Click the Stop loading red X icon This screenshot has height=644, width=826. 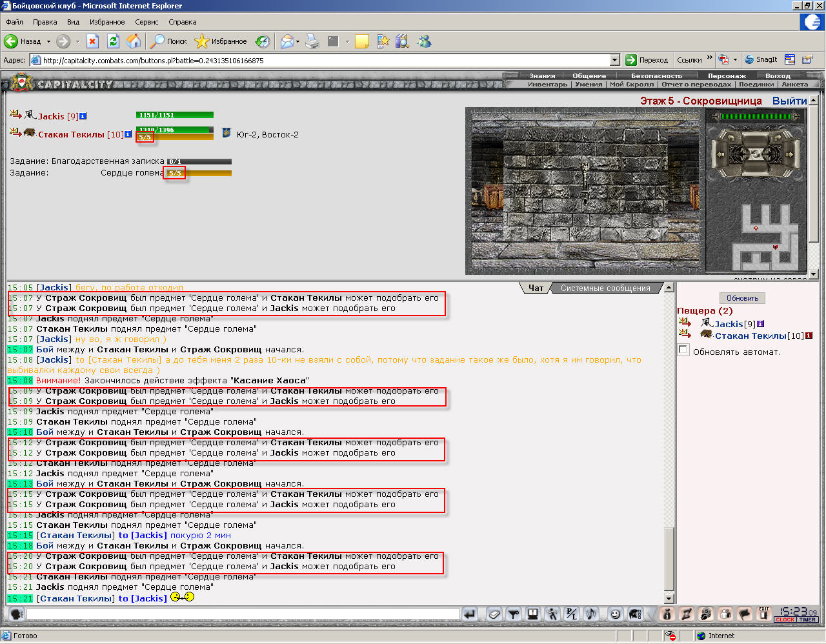click(92, 41)
